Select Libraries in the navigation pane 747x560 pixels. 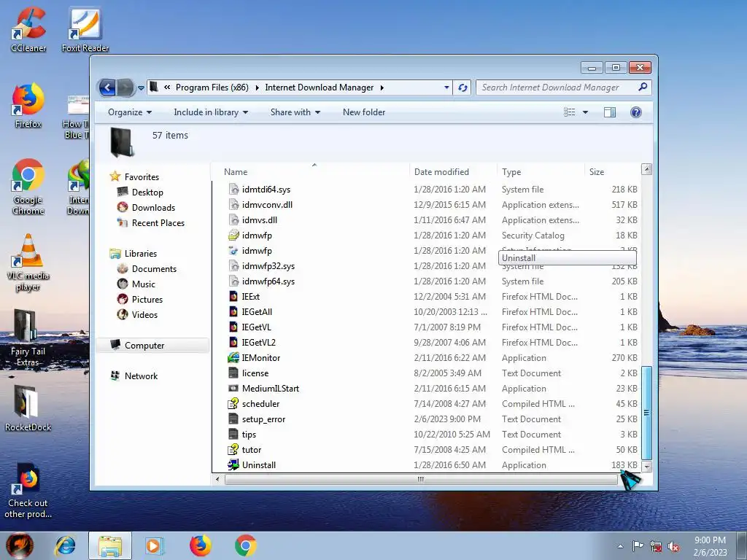(x=141, y=254)
